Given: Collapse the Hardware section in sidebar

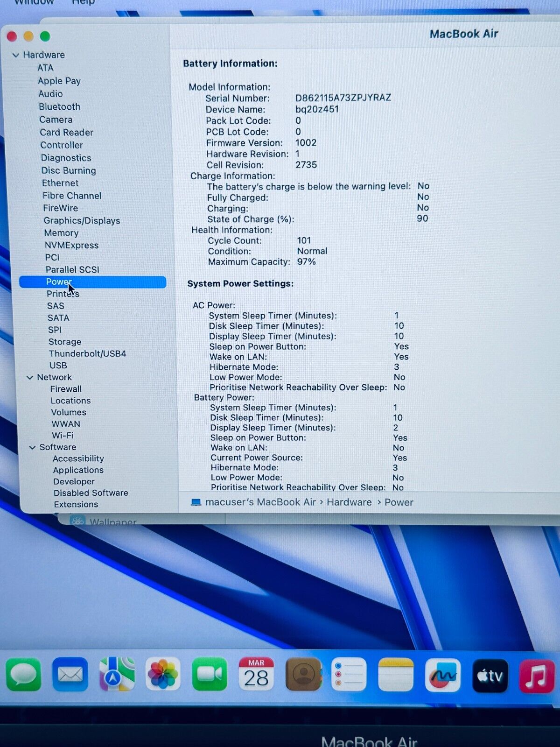Looking at the screenshot, I should [15, 55].
